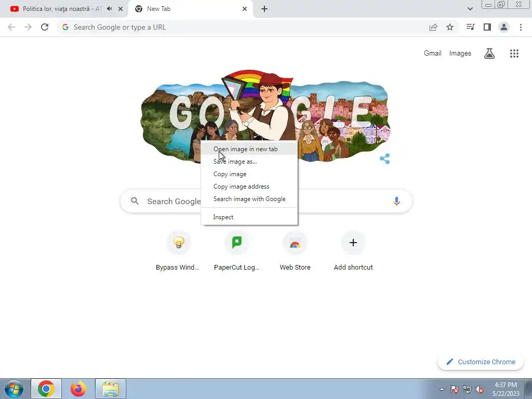Click the Action Center flag tray icon
The width and height of the screenshot is (532, 399).
pos(455,389)
